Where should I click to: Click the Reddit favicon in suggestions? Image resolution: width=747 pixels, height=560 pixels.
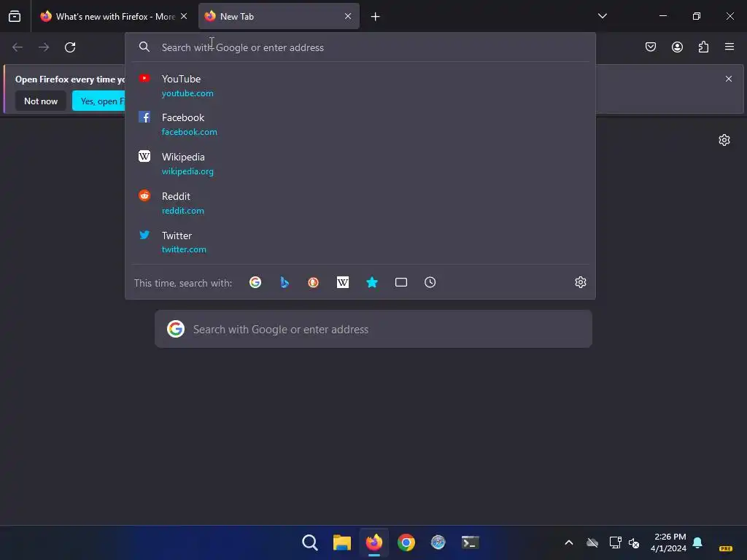click(x=144, y=195)
